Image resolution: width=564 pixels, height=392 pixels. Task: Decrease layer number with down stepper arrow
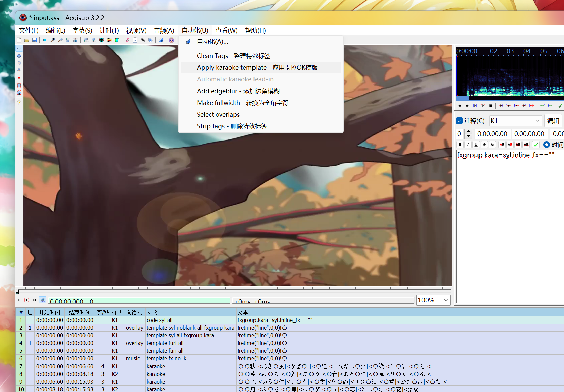[x=468, y=136]
